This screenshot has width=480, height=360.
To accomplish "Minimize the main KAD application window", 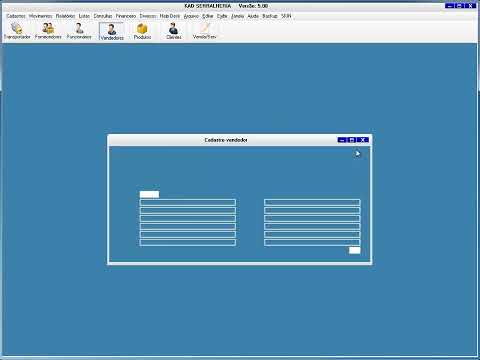I will tap(450, 6).
